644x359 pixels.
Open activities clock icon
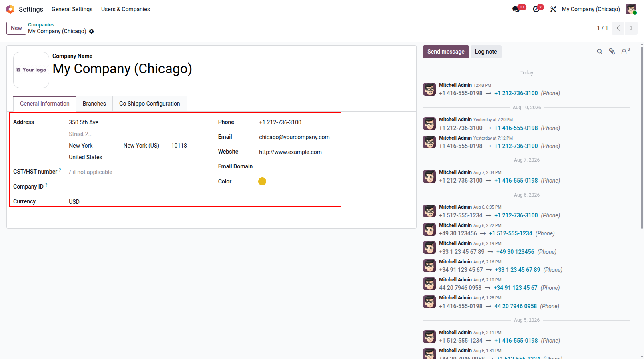tap(536, 9)
